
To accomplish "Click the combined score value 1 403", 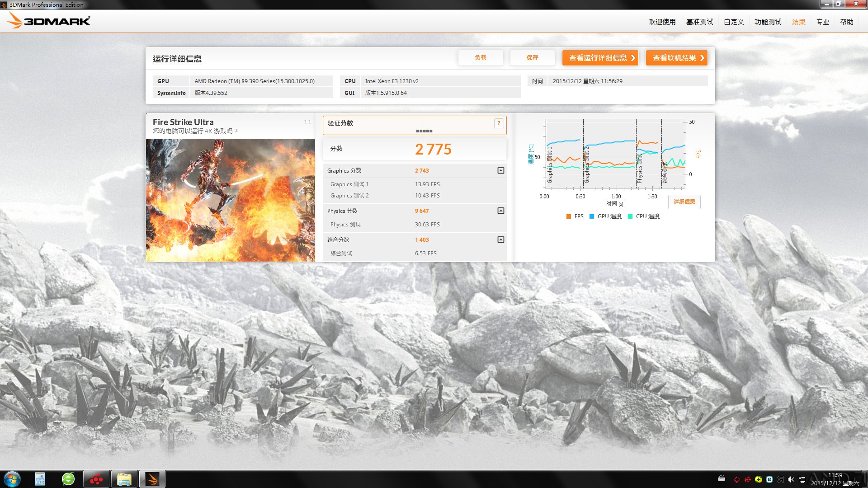I will pos(422,240).
